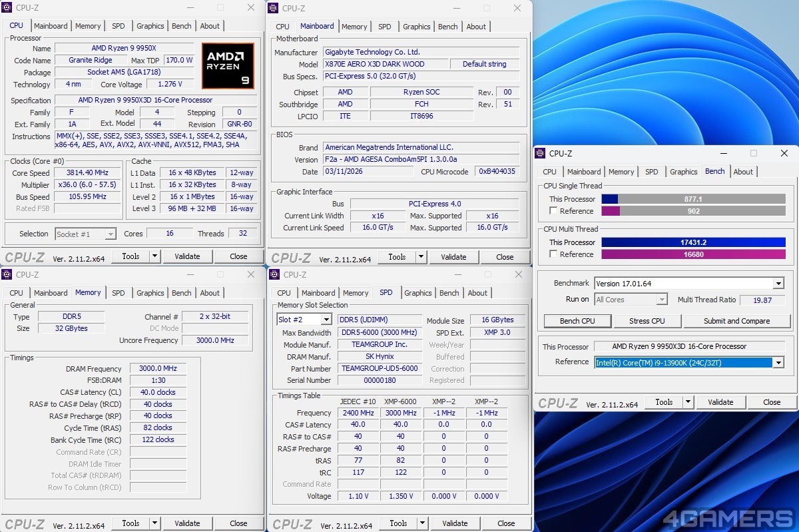Click CPU-Z icon in Memory window title bar
799x532 pixels.
click(7, 274)
